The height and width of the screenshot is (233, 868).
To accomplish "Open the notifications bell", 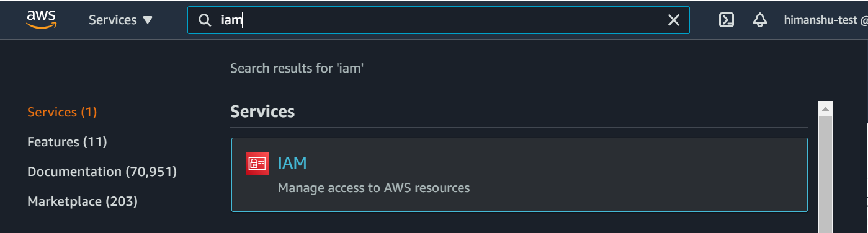I will pos(759,20).
